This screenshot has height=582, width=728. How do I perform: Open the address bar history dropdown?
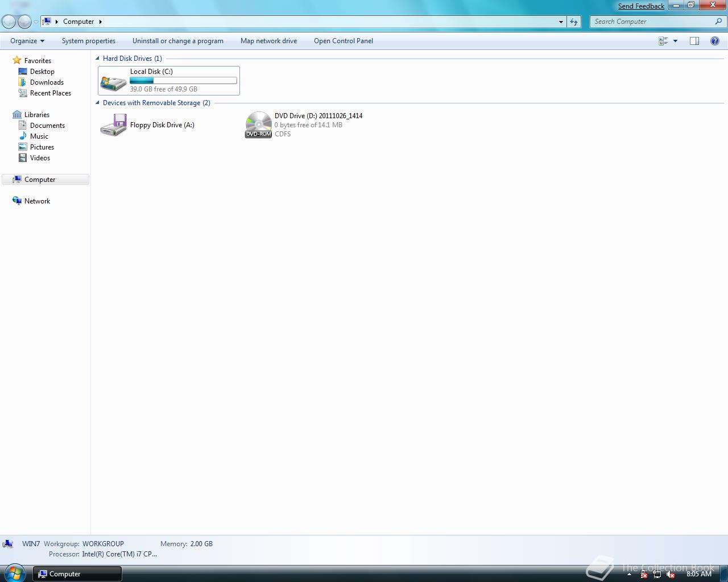[x=561, y=22]
